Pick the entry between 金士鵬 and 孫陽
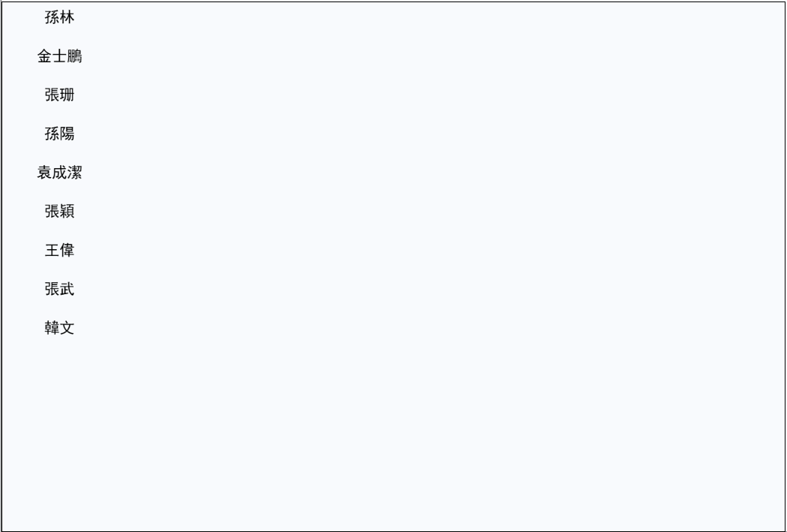The height and width of the screenshot is (532, 787). tap(59, 95)
